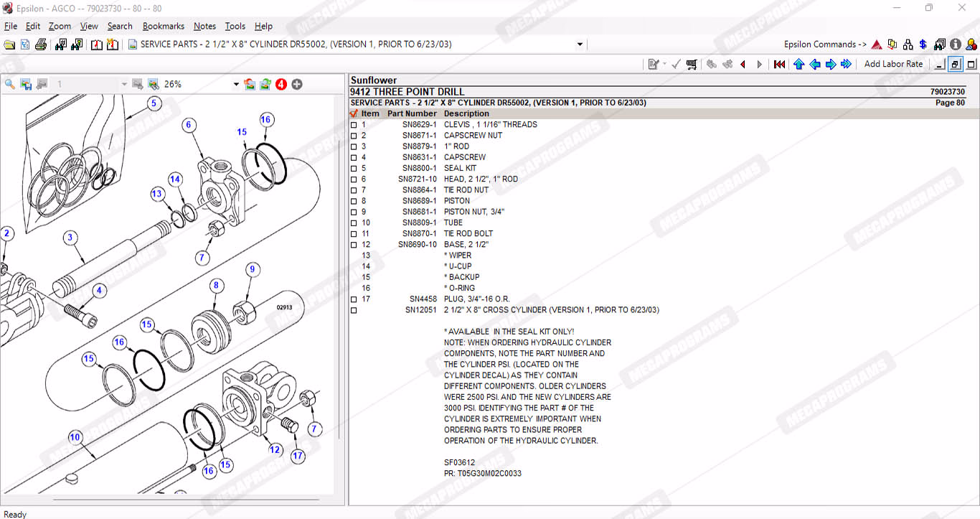Image resolution: width=980 pixels, height=519 pixels.
Task: Tick the checkbox for SN8800-1 SEAL KIT
Action: coord(354,169)
